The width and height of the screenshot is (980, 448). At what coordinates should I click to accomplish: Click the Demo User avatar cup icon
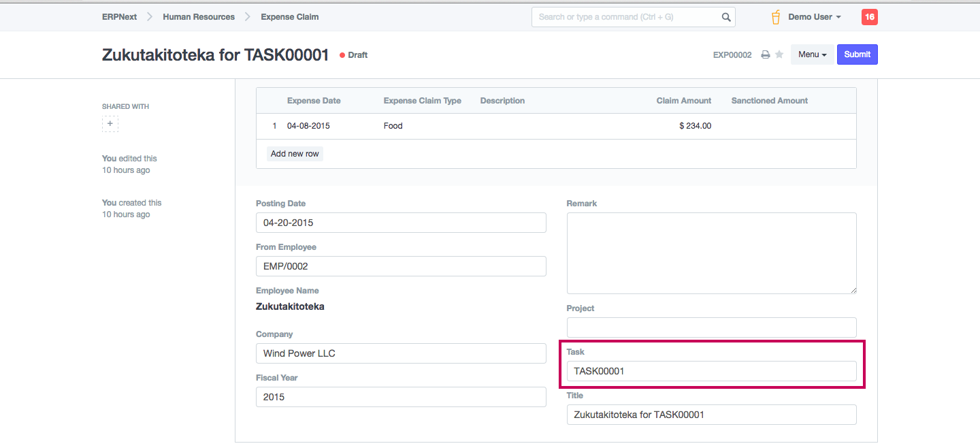pos(775,17)
